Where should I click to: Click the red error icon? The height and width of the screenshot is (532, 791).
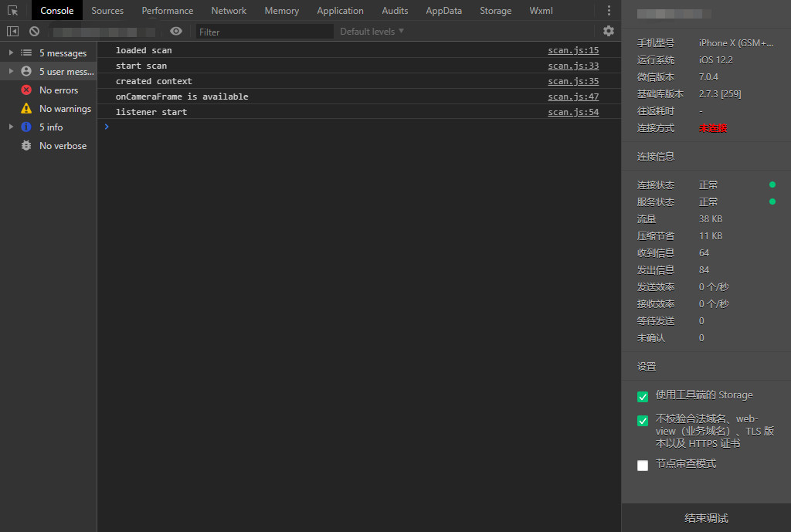coord(26,90)
